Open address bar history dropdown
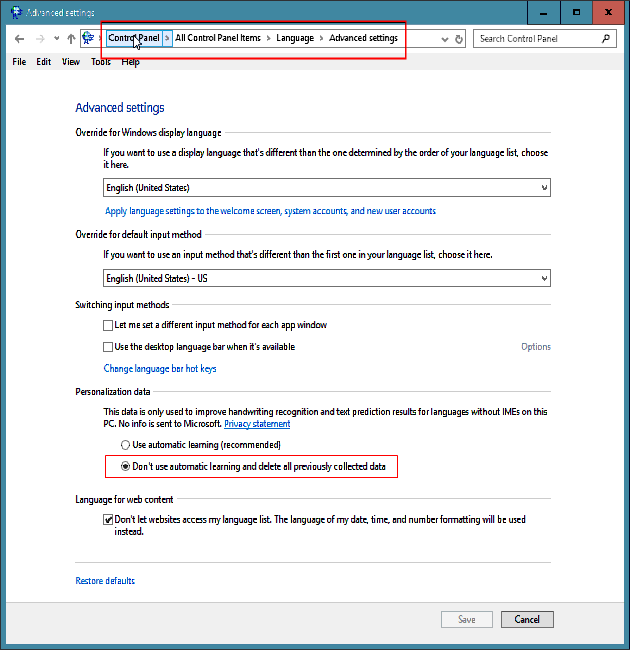This screenshot has height=650, width=630. pos(445,39)
